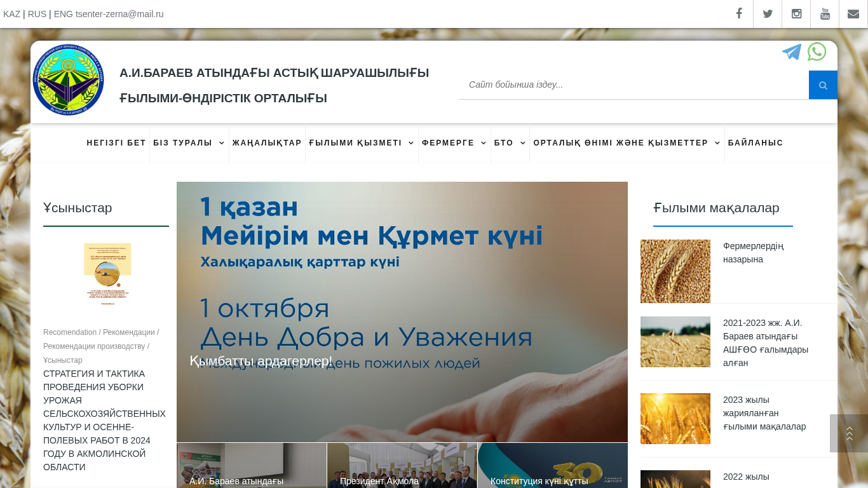868x488 pixels.
Task: Expand the ҒЫЛЫМИ ҚЫЗМЕТІ submenu arrow
Action: click(411, 143)
